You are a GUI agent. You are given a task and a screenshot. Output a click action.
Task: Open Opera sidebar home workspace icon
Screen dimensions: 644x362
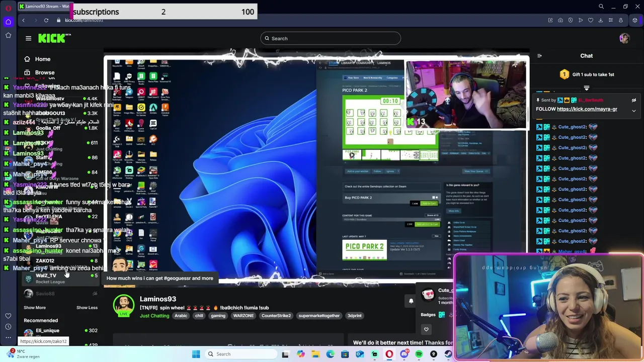click(8, 22)
